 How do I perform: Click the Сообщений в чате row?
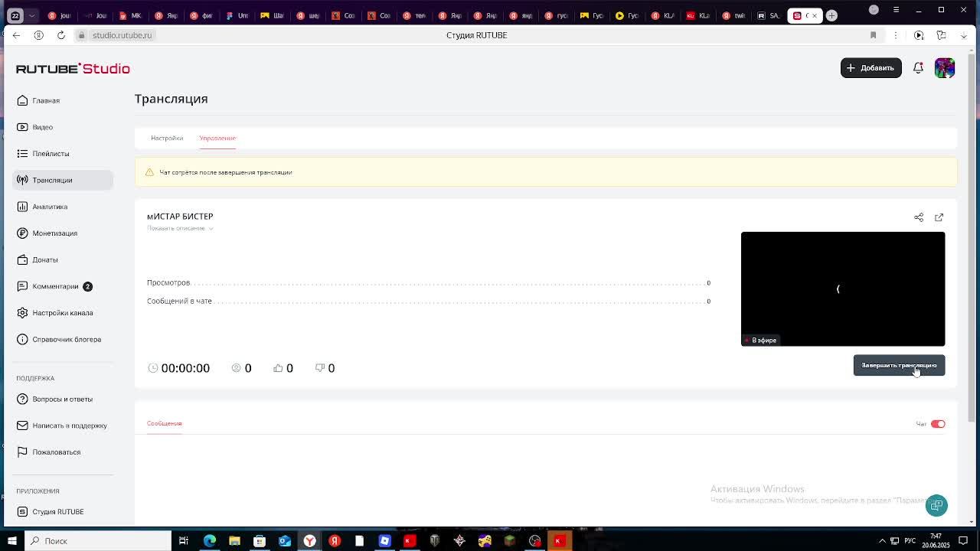point(429,301)
